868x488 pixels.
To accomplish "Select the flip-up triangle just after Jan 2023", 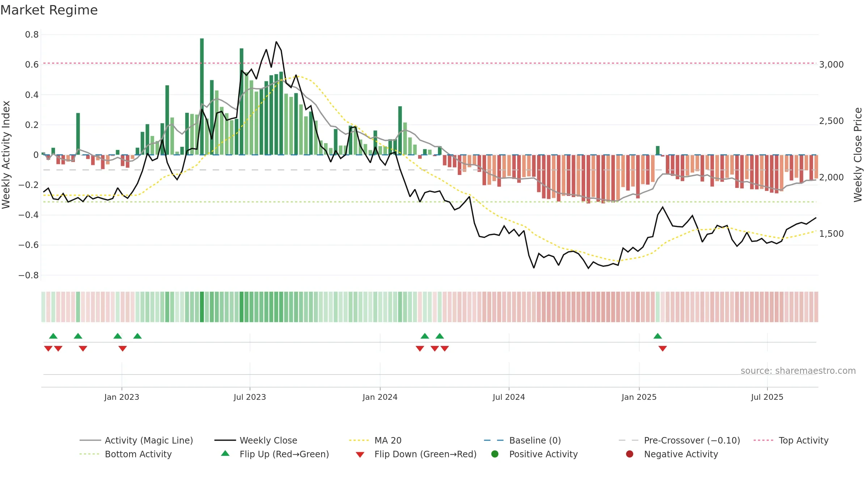I will click(x=137, y=336).
